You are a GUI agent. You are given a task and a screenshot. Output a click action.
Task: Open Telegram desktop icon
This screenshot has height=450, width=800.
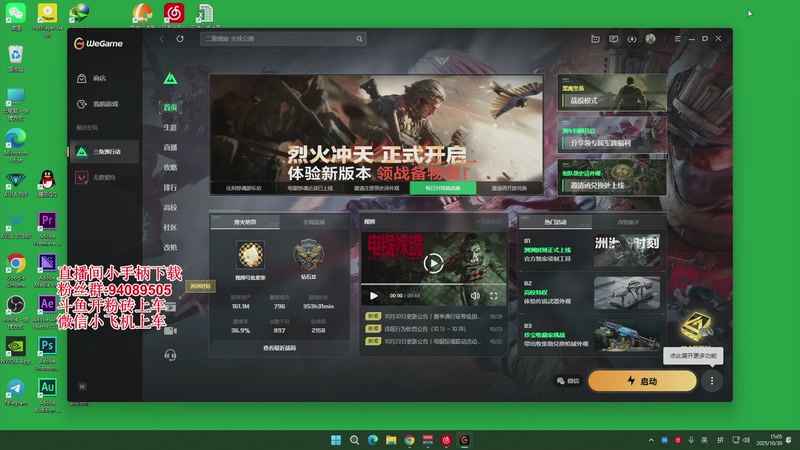click(16, 392)
